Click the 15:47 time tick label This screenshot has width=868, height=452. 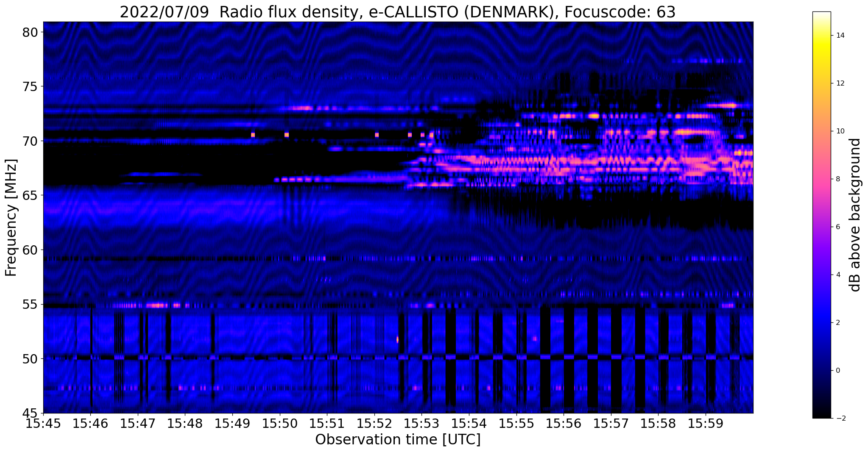pos(138,424)
